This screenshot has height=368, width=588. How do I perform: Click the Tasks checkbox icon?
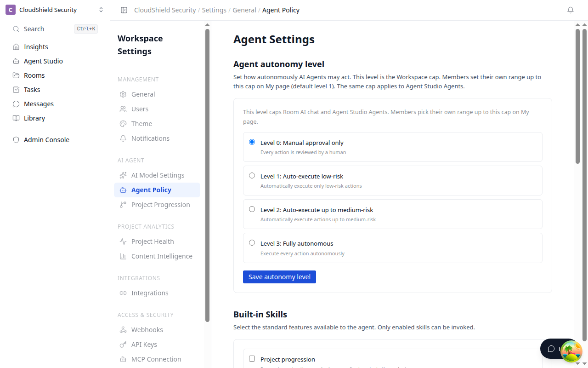pos(16,90)
